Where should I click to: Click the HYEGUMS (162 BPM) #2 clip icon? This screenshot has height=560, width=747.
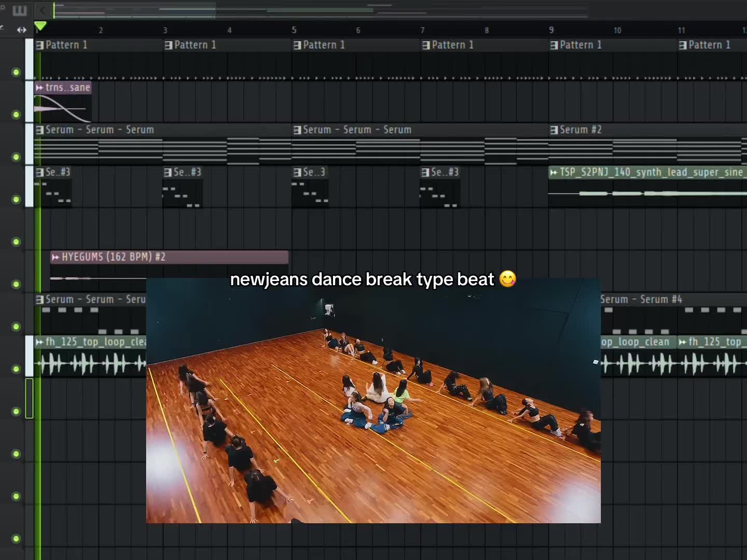point(56,257)
